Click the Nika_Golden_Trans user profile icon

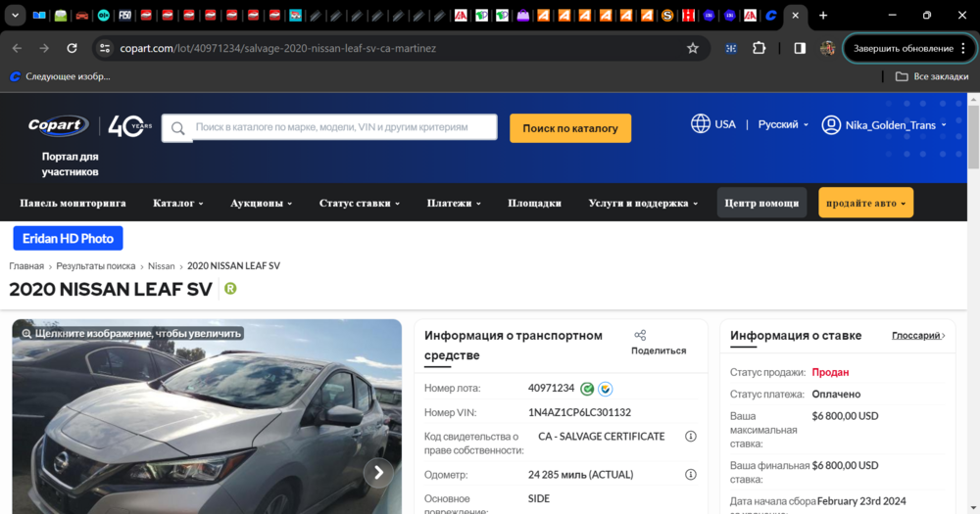(x=831, y=125)
